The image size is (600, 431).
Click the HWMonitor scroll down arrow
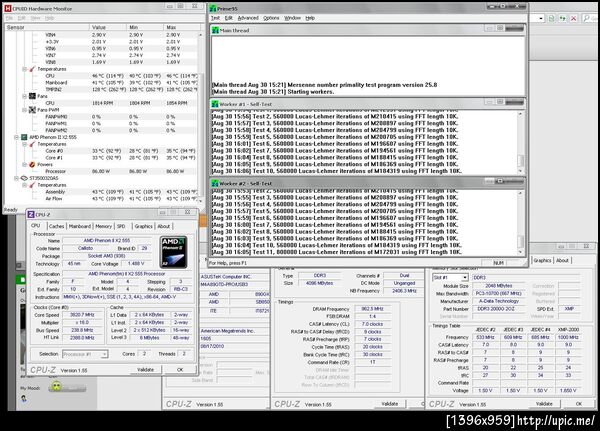200,201
